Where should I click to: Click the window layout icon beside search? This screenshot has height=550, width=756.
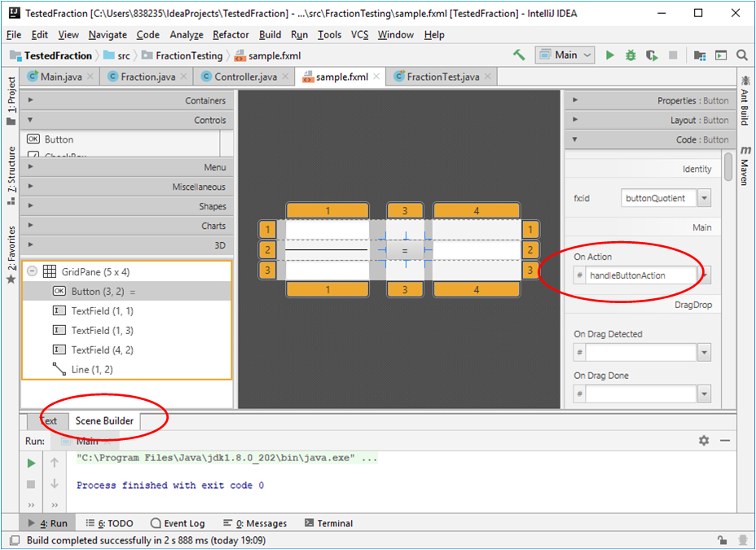[721, 55]
